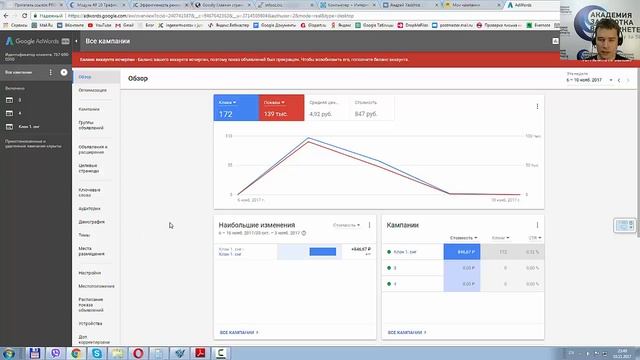Open Chrome from the taskbar
Viewport: 640px width, 360px height.
(76, 353)
